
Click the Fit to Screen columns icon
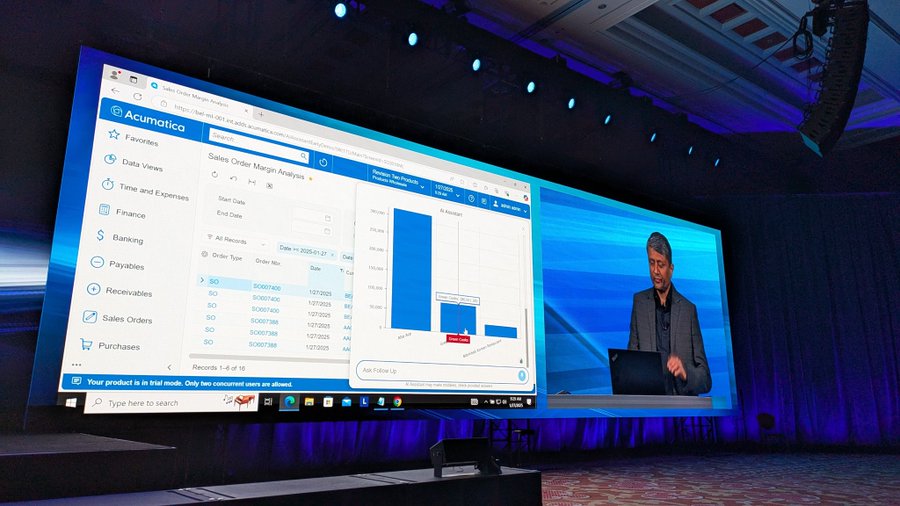click(x=251, y=182)
